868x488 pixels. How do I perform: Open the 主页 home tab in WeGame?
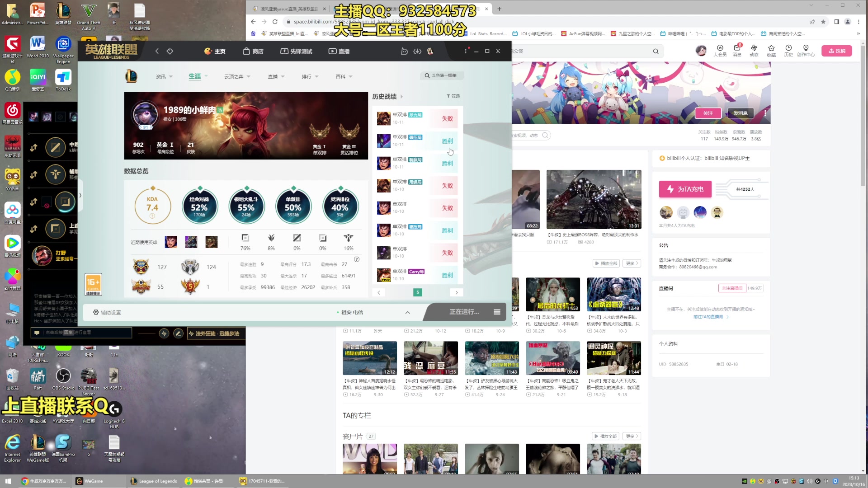(x=215, y=51)
